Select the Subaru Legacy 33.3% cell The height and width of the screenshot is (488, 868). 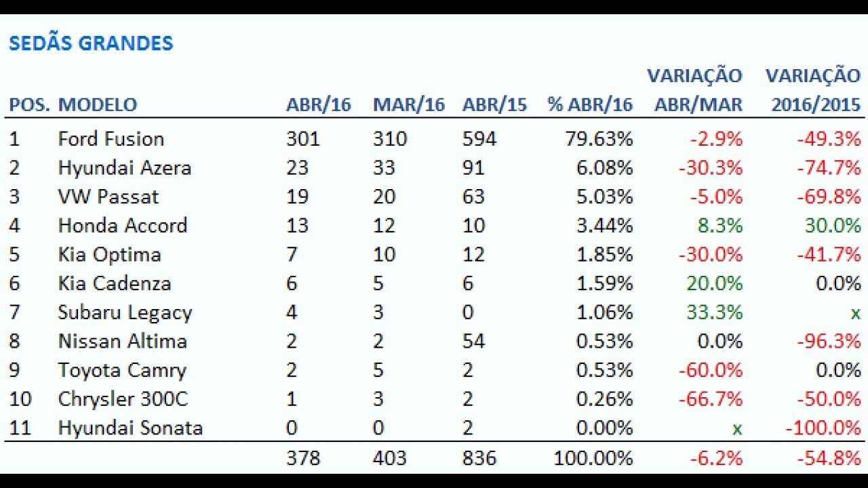click(x=715, y=312)
